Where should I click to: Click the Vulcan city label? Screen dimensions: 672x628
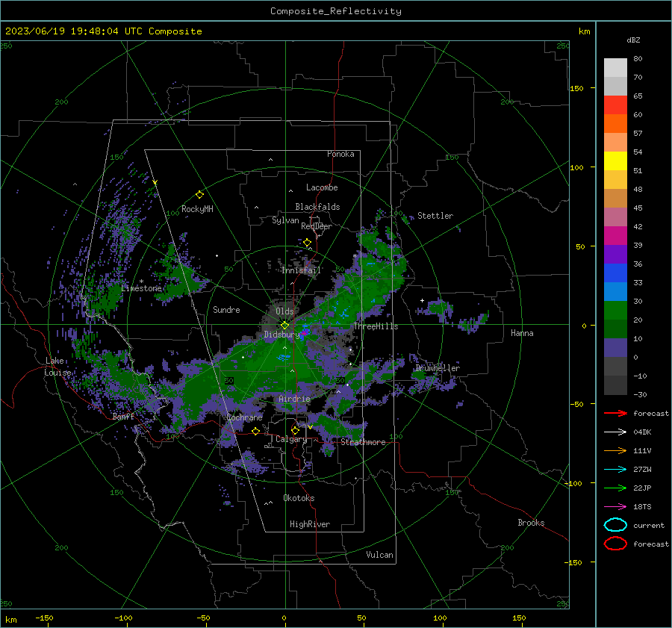(x=380, y=555)
